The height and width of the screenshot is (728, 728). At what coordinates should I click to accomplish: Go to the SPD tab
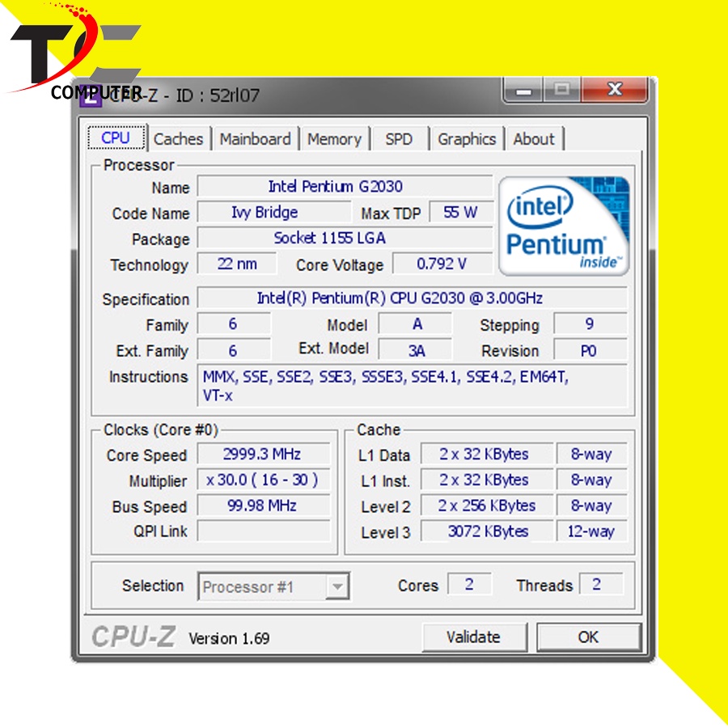point(399,139)
